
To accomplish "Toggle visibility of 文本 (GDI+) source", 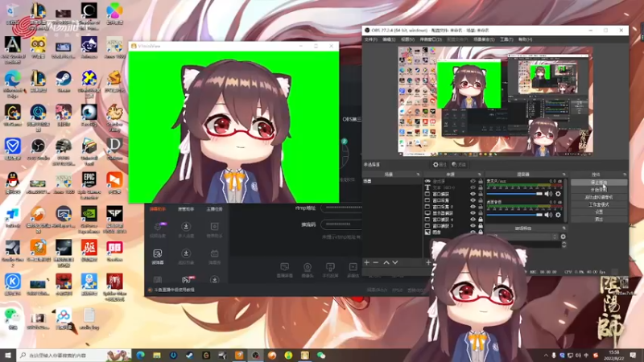I will [x=473, y=187].
